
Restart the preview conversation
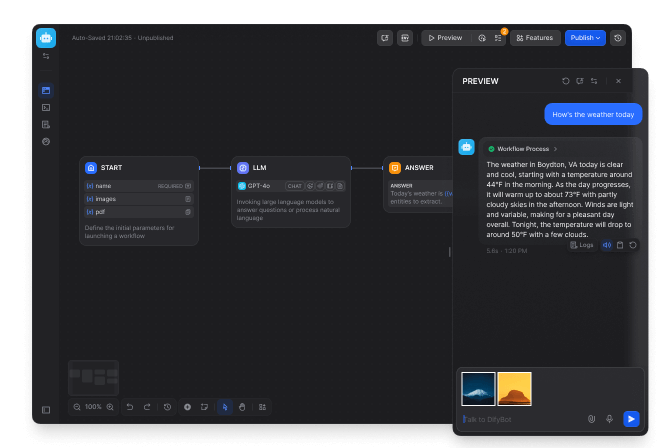pyautogui.click(x=566, y=81)
